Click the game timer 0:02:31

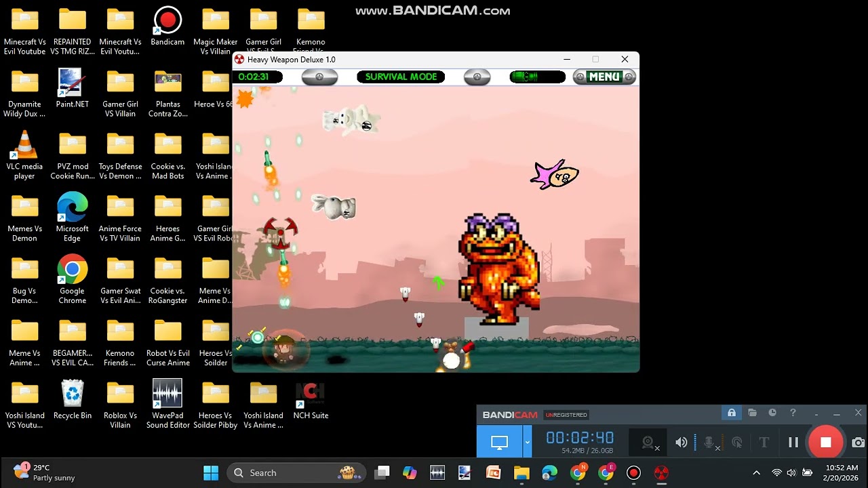click(x=254, y=77)
